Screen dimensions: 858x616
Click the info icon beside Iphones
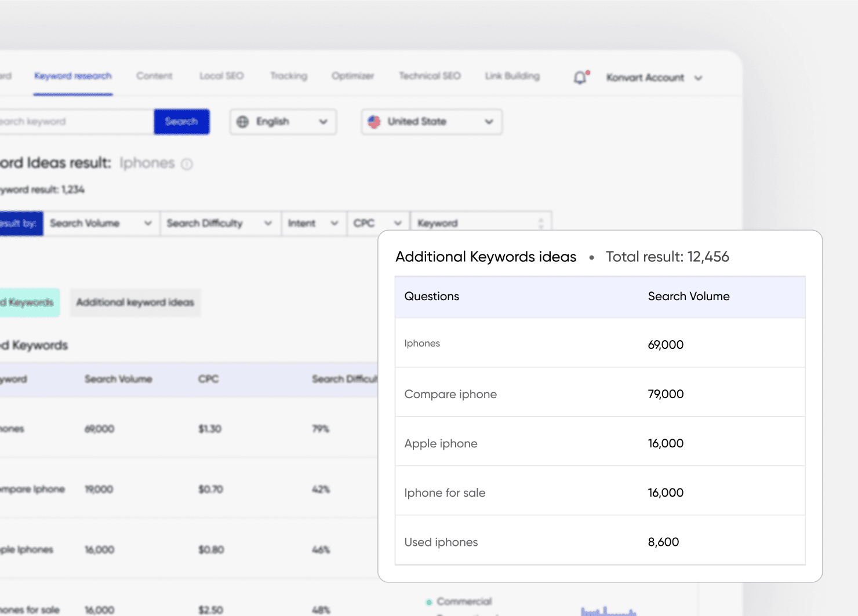(187, 164)
